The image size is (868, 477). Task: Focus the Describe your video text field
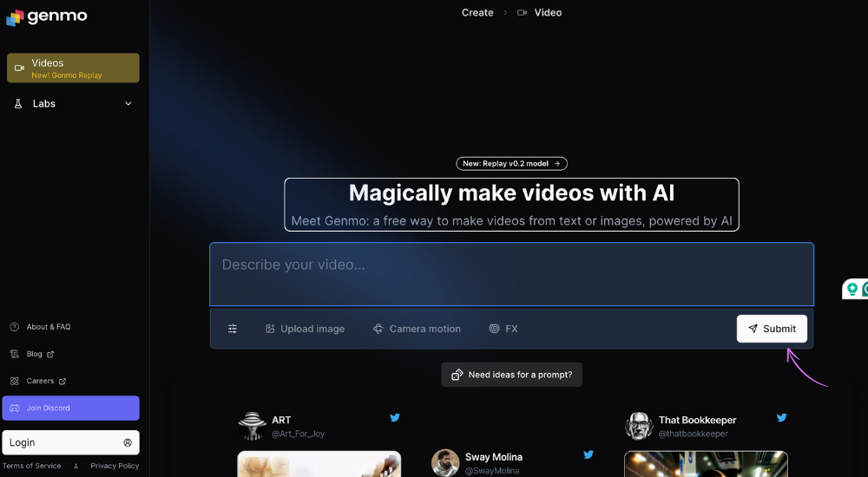[x=511, y=274]
